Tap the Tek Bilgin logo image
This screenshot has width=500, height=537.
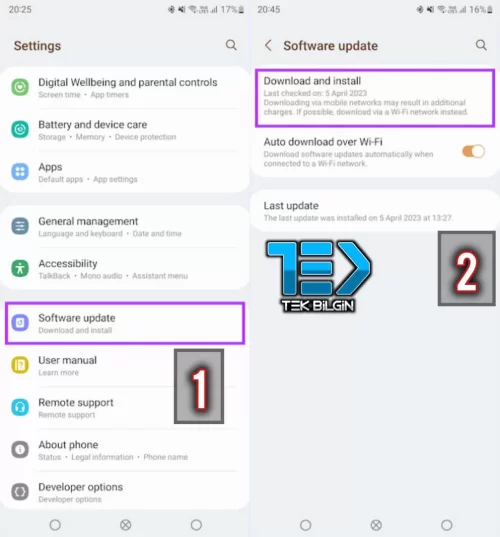(318, 276)
